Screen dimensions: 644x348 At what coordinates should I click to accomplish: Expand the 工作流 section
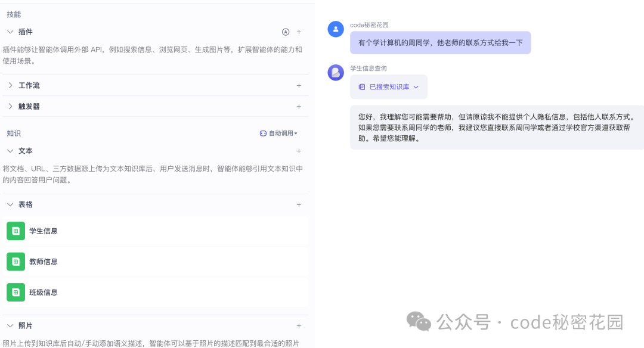(10, 85)
